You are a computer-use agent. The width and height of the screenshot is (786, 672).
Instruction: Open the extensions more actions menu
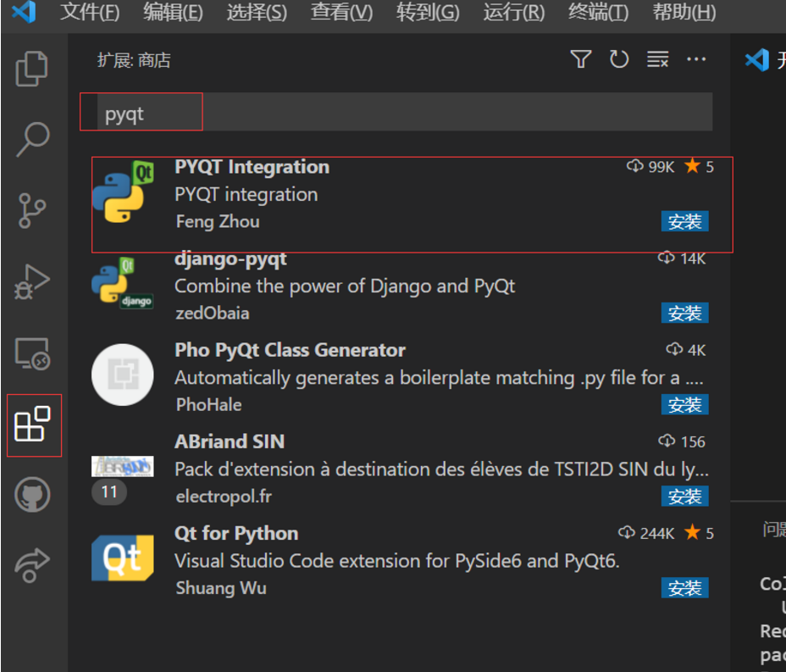[696, 59]
